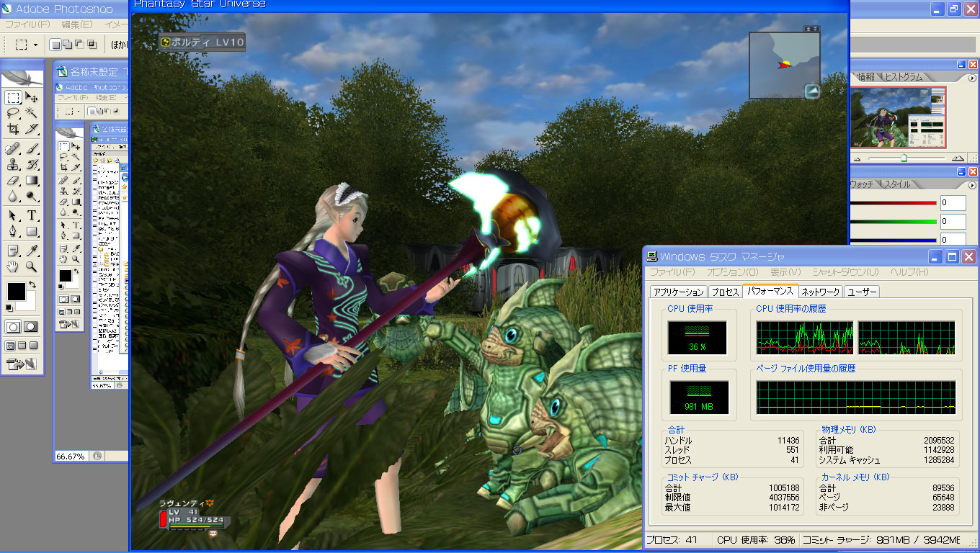Click the foreground color black swatch
Viewport: 980px width, 553px height.
coord(17,292)
